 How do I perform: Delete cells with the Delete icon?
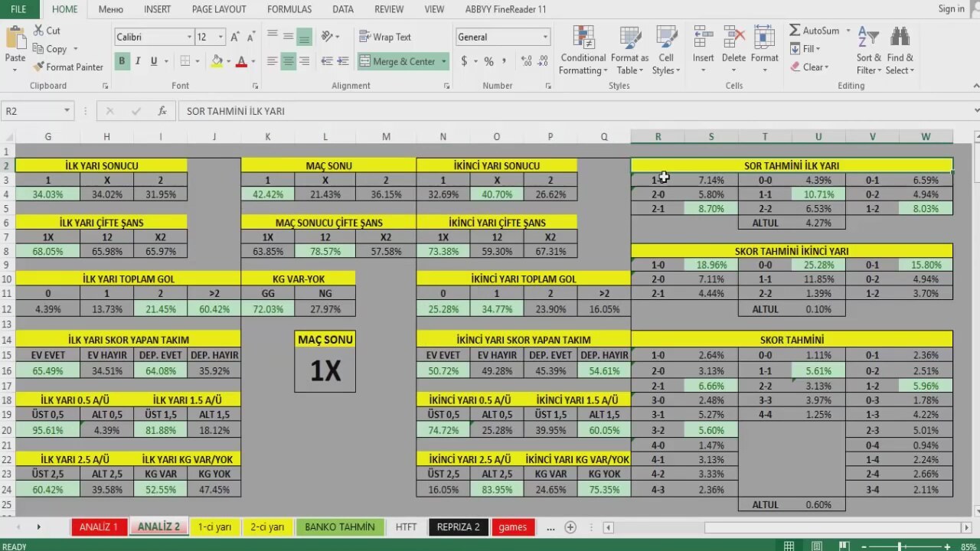(733, 37)
